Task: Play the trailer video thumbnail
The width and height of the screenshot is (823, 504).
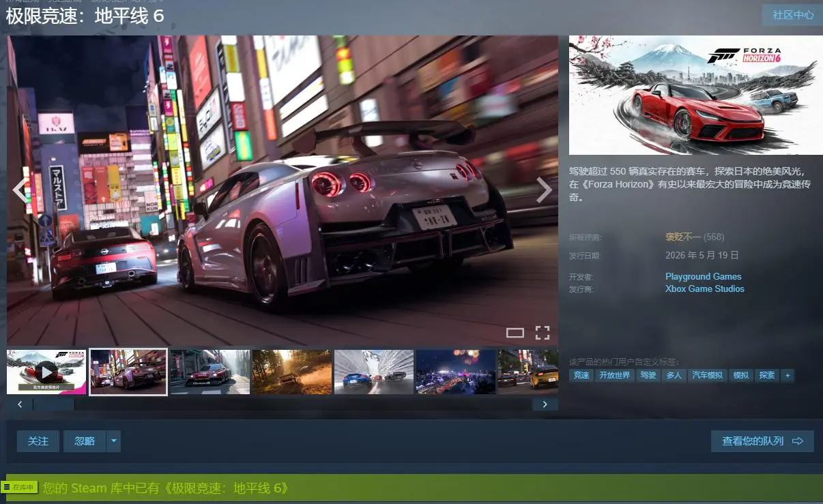Action: [x=46, y=372]
